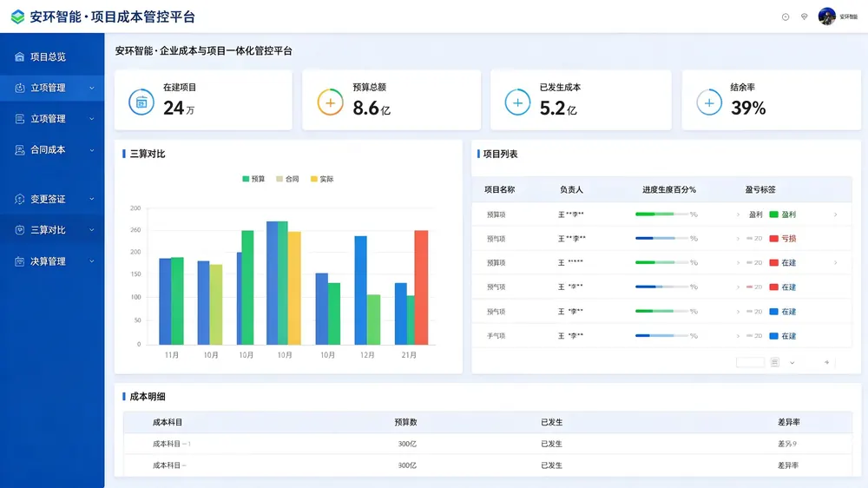
Task: Click the 已发生成本 plus circle icon
Action: coord(517,102)
